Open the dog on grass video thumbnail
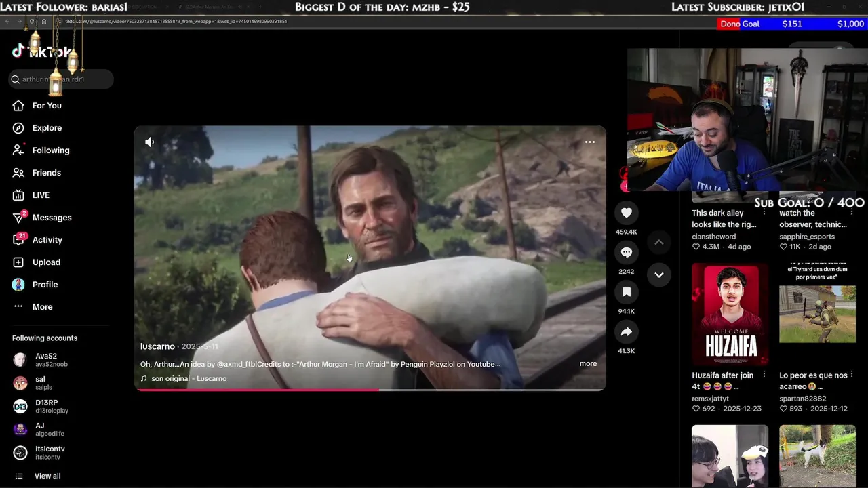Image resolution: width=868 pixels, height=488 pixels. click(817, 456)
